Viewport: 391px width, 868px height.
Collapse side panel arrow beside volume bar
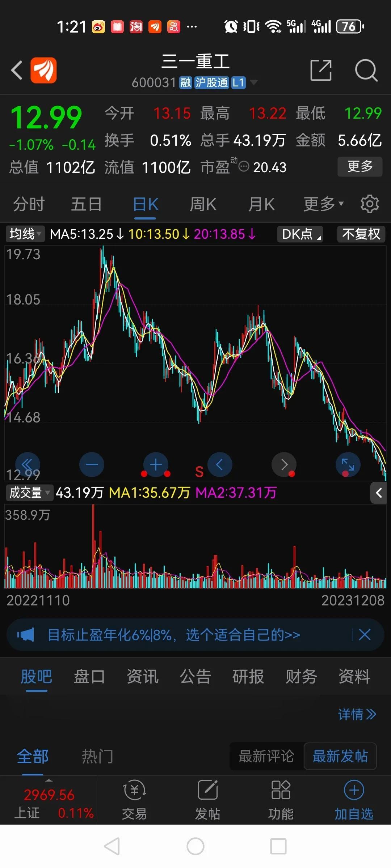[379, 493]
